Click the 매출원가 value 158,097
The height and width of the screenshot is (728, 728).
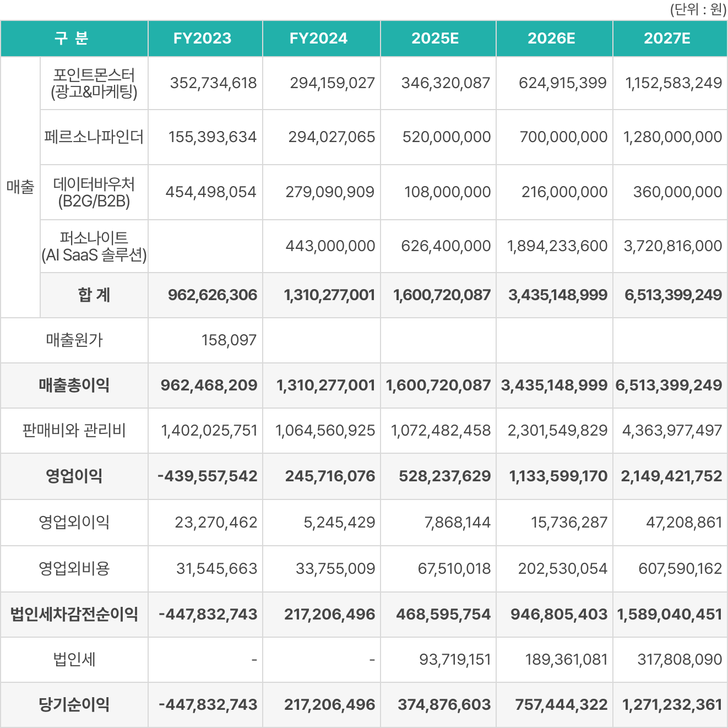tap(229, 340)
